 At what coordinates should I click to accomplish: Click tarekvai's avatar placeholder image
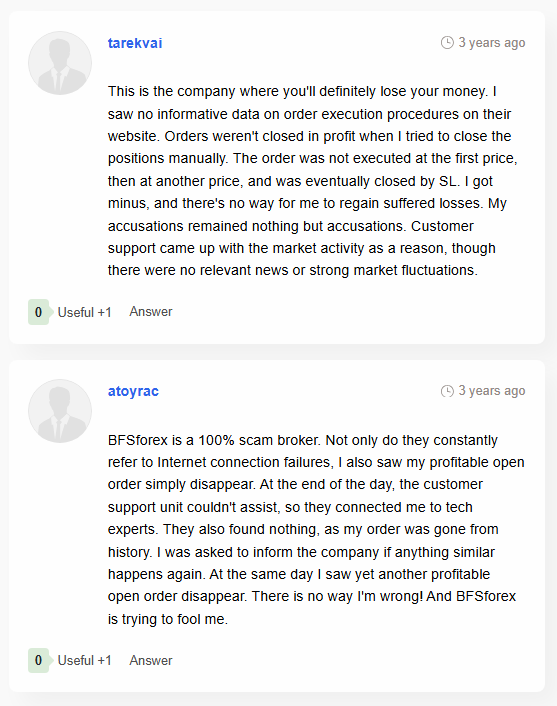coord(60,63)
